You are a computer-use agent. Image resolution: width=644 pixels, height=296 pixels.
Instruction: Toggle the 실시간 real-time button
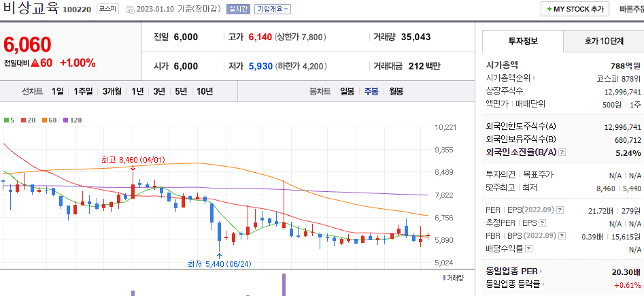[x=238, y=9]
